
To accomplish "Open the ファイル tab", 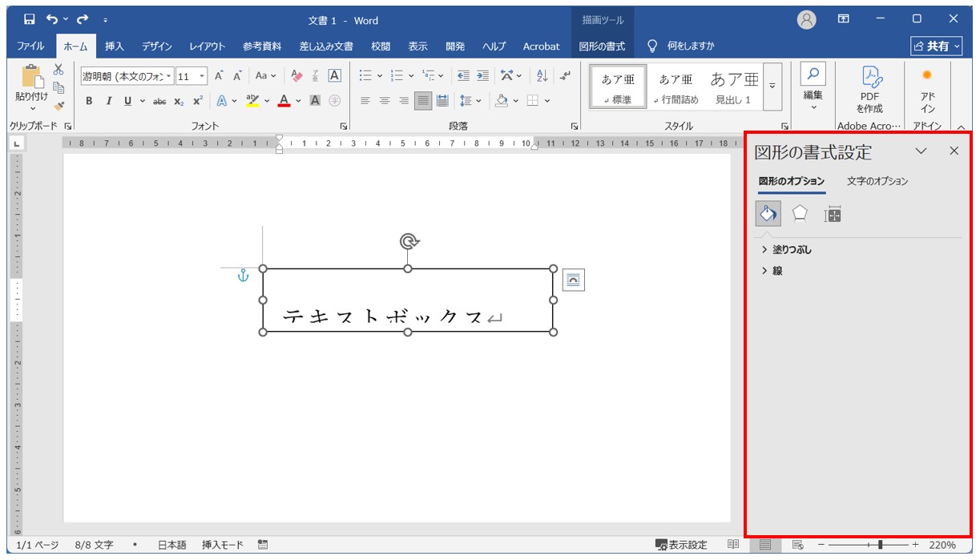I will pos(30,46).
